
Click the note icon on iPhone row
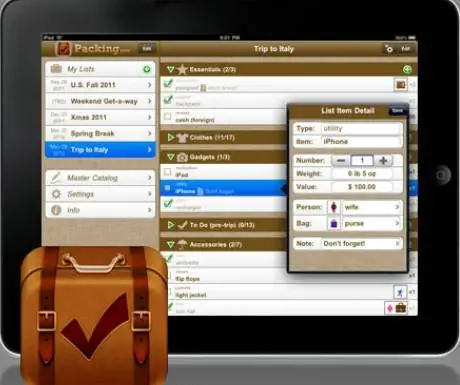[x=200, y=191]
